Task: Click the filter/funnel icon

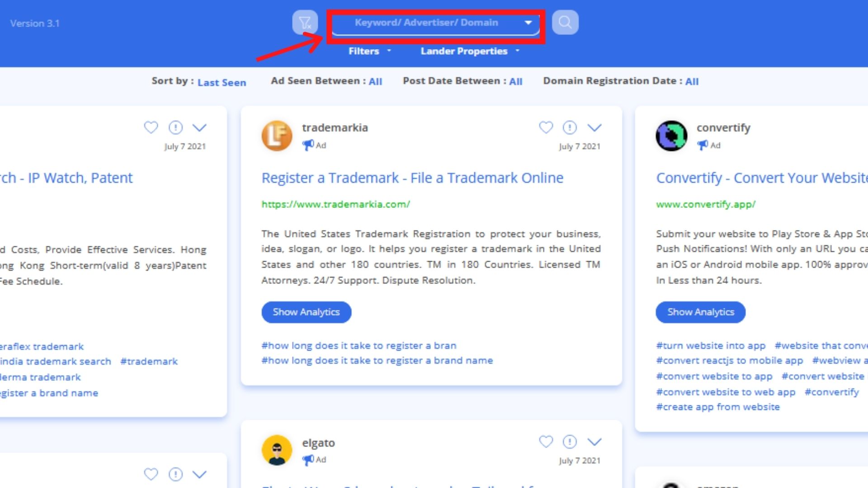Action: 305,22
